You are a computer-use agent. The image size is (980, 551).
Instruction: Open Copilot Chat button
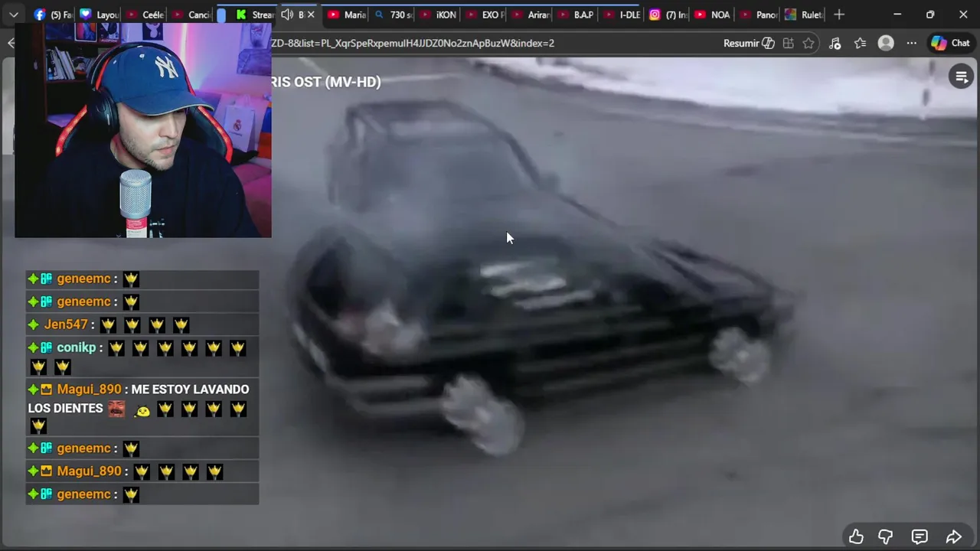pyautogui.click(x=950, y=43)
